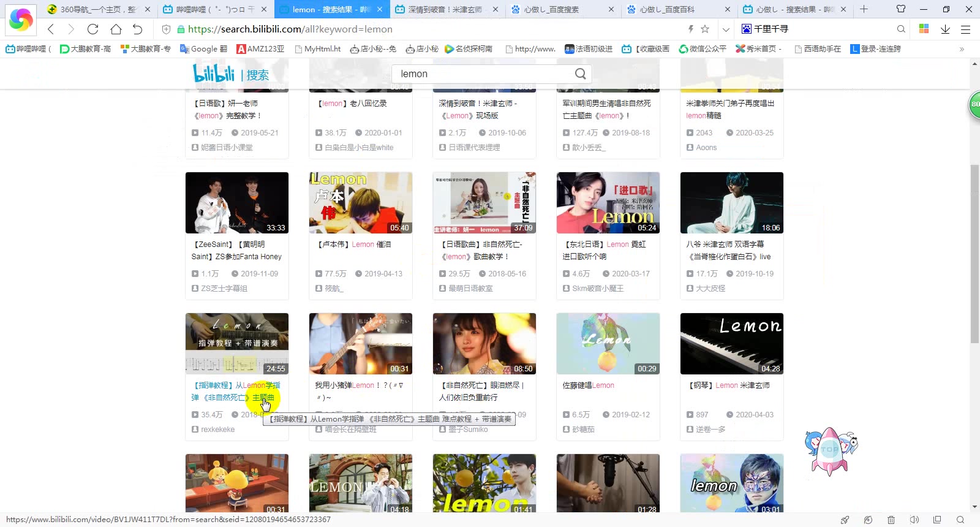Screen dimensions: 980x527
Task: Click the trash icon in the status bar
Action: click(x=891, y=520)
